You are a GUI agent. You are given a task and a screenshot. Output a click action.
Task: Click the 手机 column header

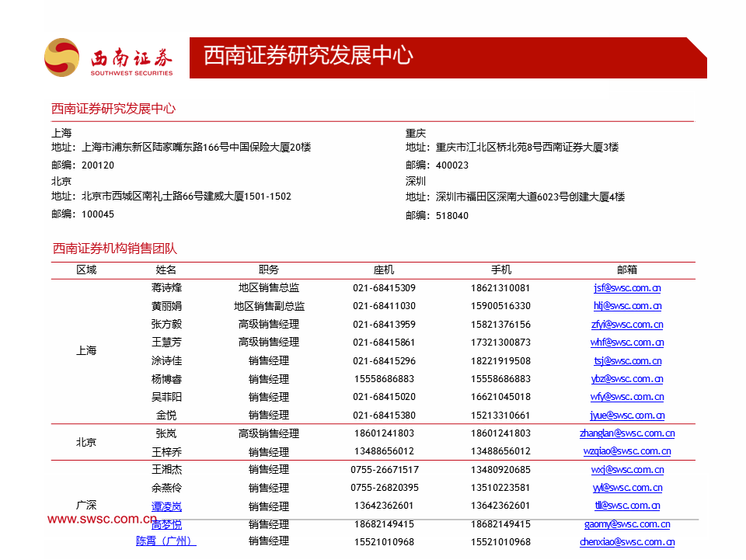click(501, 270)
